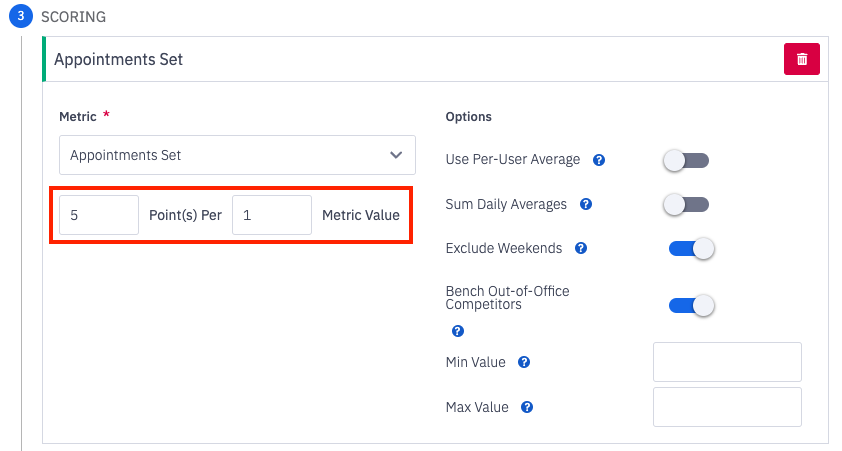Click the Points Per input containing 5
This screenshot has width=842, height=451.
(99, 215)
